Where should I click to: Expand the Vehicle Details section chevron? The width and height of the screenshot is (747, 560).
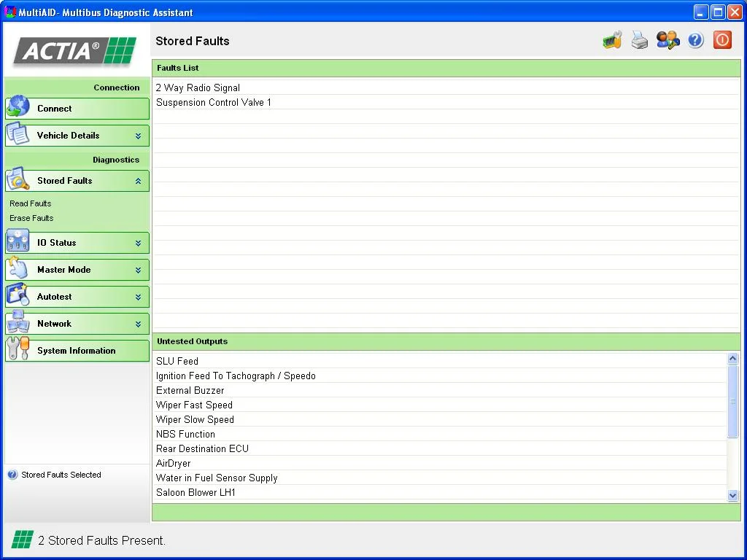tap(138, 136)
